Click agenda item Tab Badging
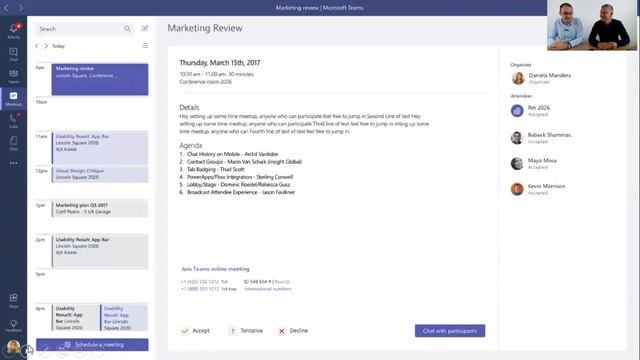The width and height of the screenshot is (640, 360). click(216, 169)
